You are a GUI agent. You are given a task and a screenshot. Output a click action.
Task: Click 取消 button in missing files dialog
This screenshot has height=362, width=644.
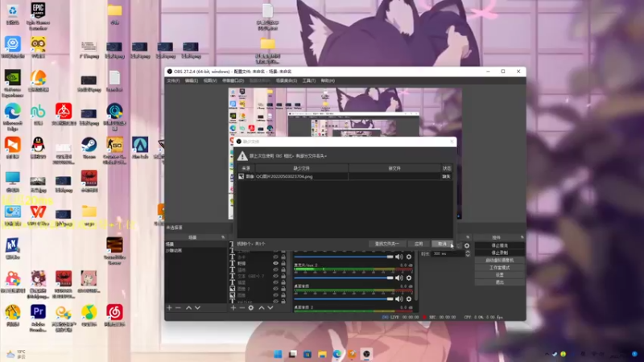pyautogui.click(x=442, y=244)
